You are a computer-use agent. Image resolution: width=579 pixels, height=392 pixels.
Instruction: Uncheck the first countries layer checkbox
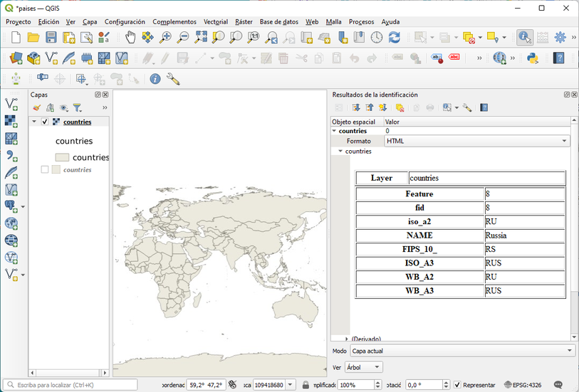pos(45,122)
